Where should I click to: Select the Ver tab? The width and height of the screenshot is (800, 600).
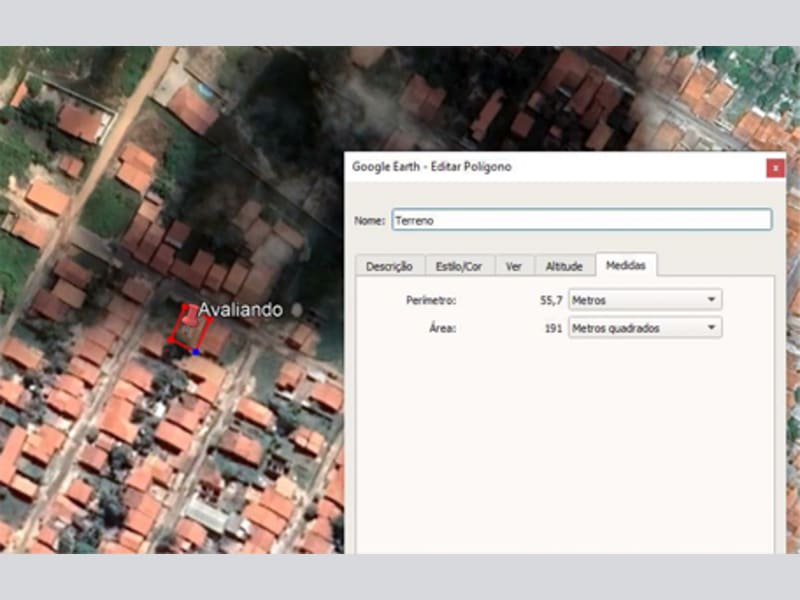coord(514,266)
